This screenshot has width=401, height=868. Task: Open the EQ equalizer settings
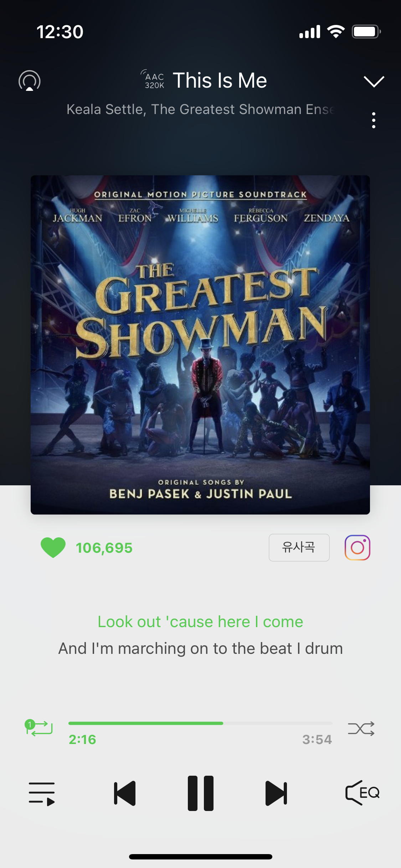(x=362, y=793)
